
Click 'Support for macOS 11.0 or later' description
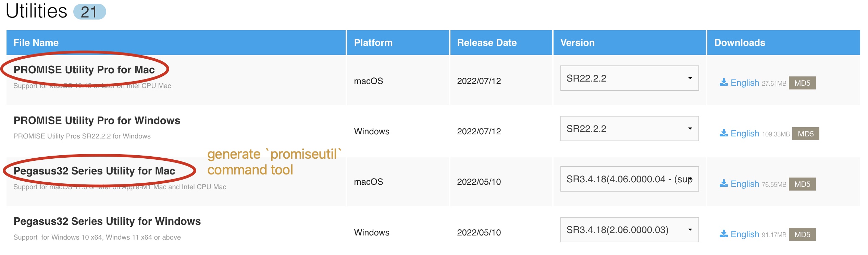pyautogui.click(x=120, y=187)
